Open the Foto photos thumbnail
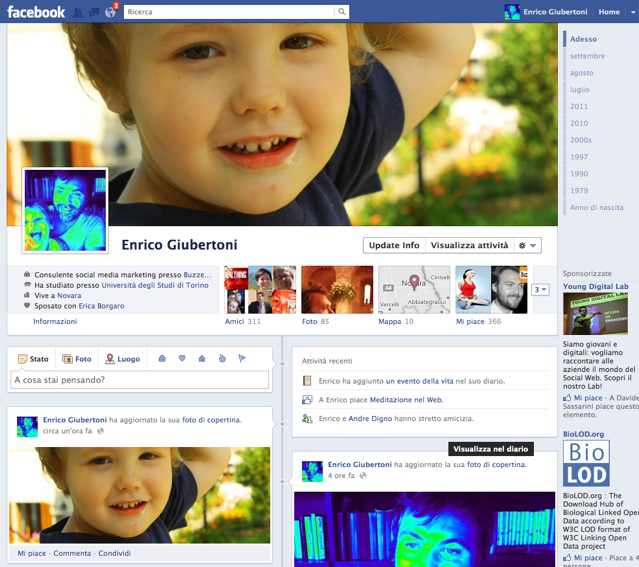Image resolution: width=639 pixels, height=567 pixels. click(337, 290)
